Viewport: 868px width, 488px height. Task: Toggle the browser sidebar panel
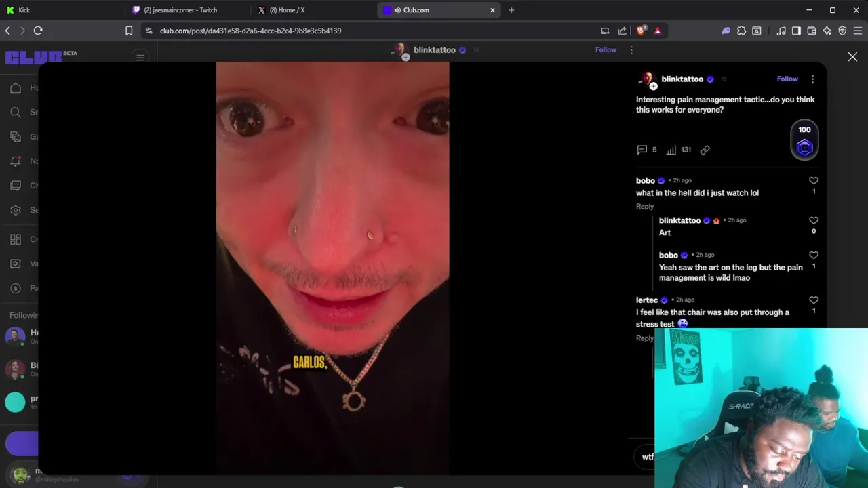click(796, 30)
